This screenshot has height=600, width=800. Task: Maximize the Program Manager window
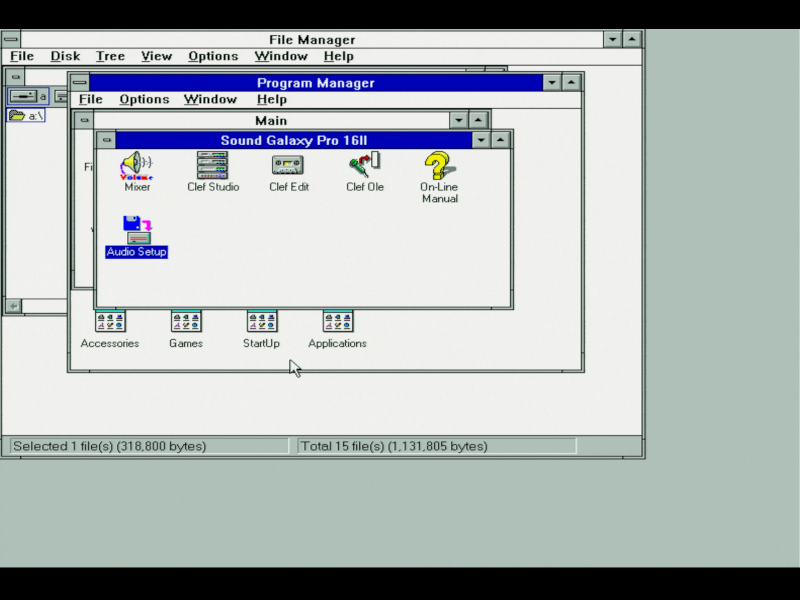(x=571, y=82)
